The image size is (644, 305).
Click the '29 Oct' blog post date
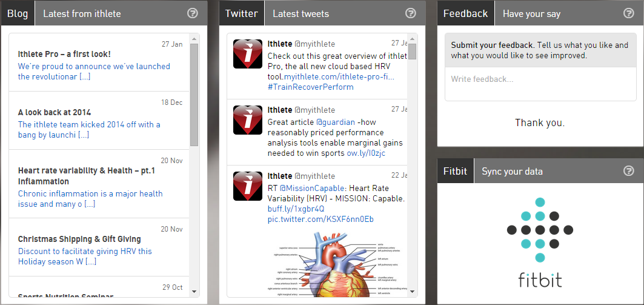(x=172, y=287)
